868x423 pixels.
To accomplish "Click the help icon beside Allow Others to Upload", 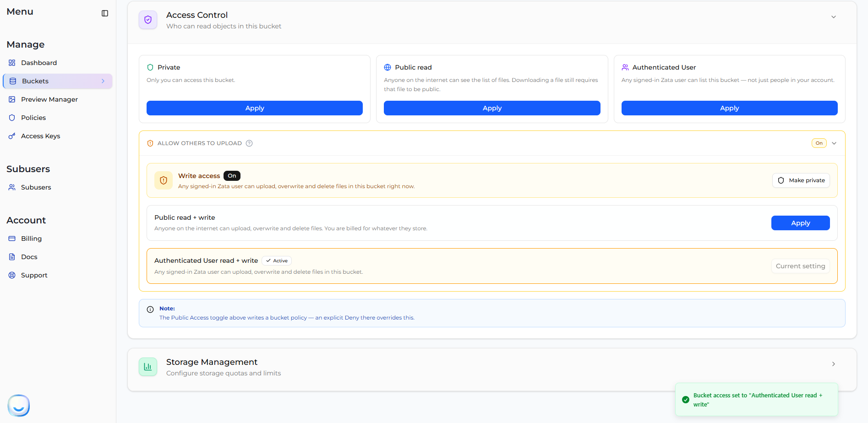I will click(x=249, y=143).
